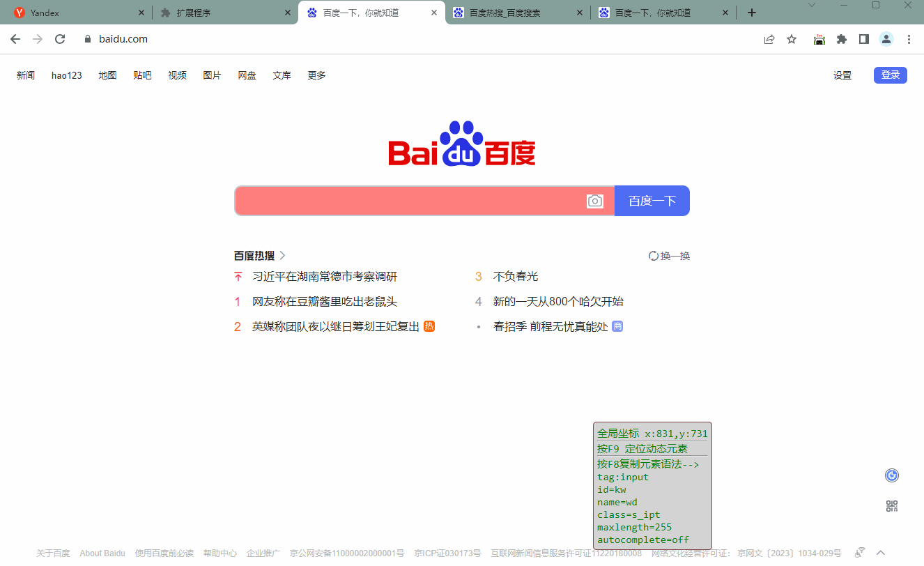Open the 文库 link
Screen dimensions: 924x566
click(x=282, y=75)
